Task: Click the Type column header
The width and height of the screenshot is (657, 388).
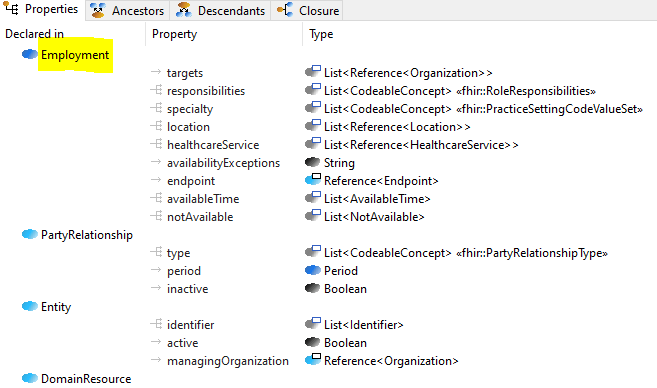Action: (321, 34)
